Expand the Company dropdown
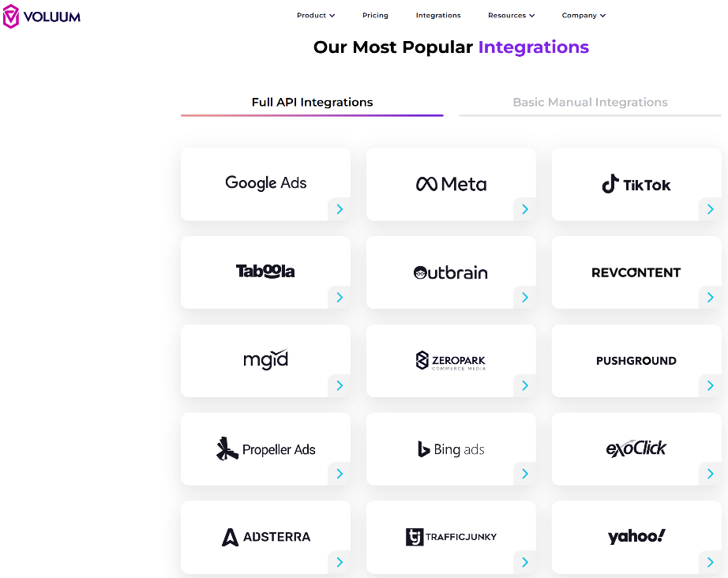Screen dimensions: 728x578 coord(584,15)
